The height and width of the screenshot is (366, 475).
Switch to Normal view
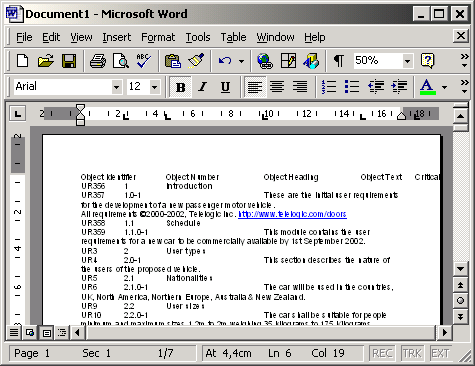coord(14,332)
